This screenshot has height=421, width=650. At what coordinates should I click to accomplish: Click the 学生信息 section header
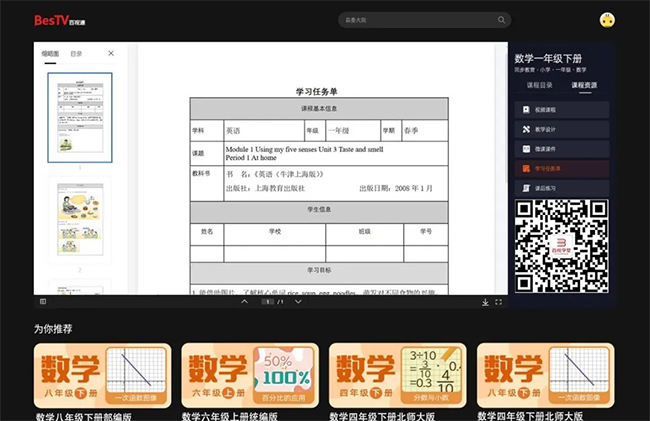[x=319, y=210]
